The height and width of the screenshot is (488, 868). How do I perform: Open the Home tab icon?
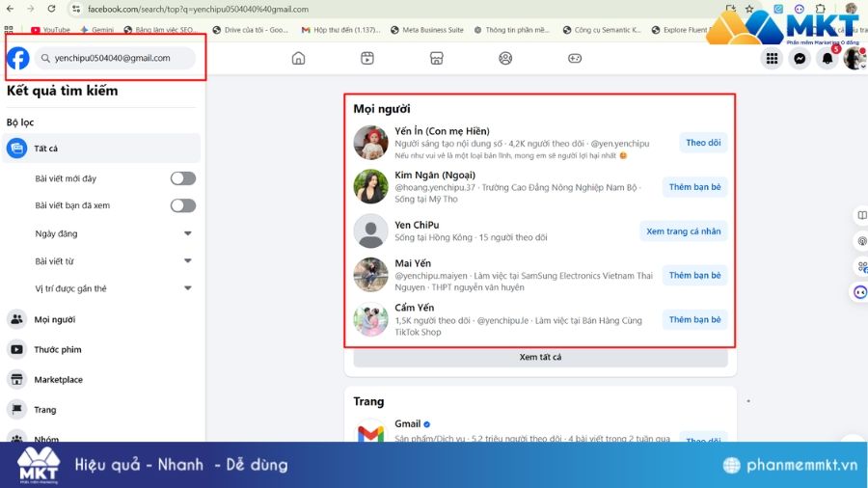pos(298,58)
